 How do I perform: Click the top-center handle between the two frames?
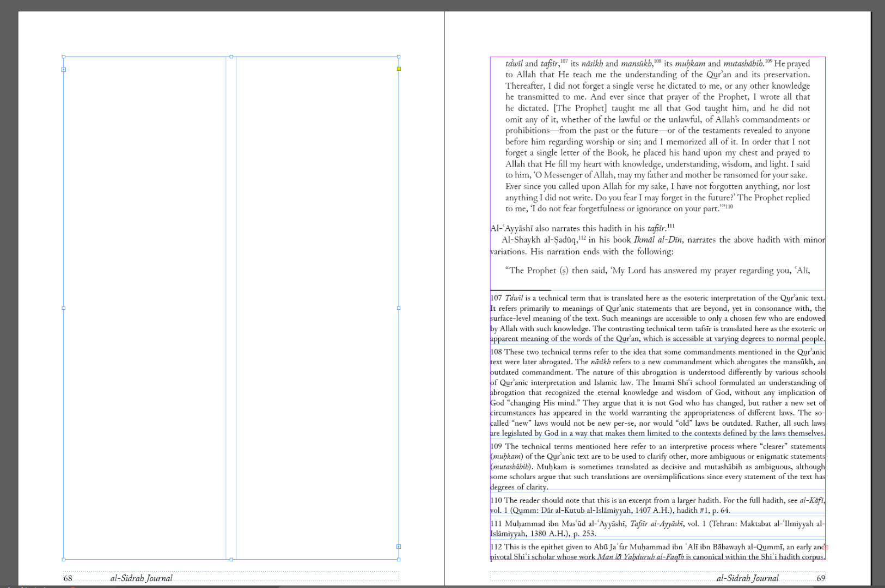tap(231, 56)
